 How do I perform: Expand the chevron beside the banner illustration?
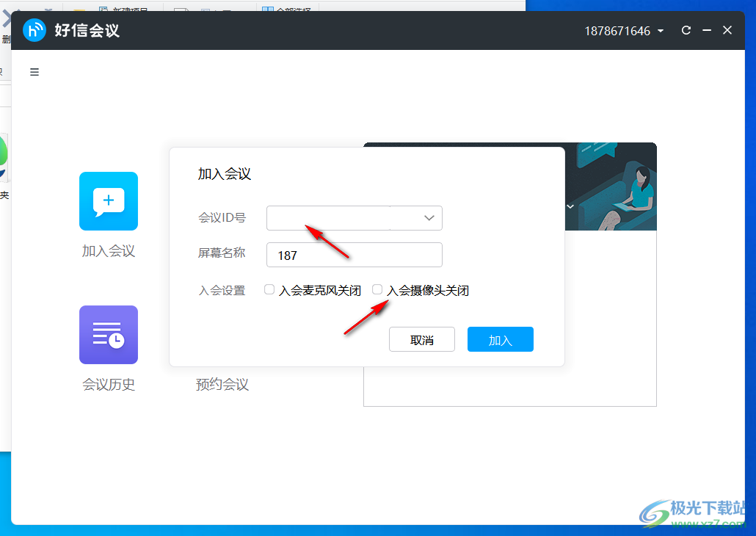[x=570, y=207]
